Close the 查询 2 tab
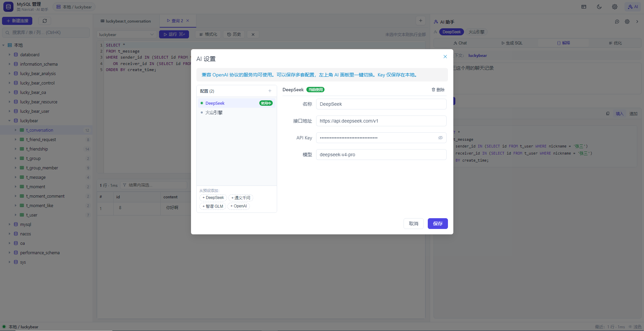This screenshot has width=644, height=331. [188, 21]
